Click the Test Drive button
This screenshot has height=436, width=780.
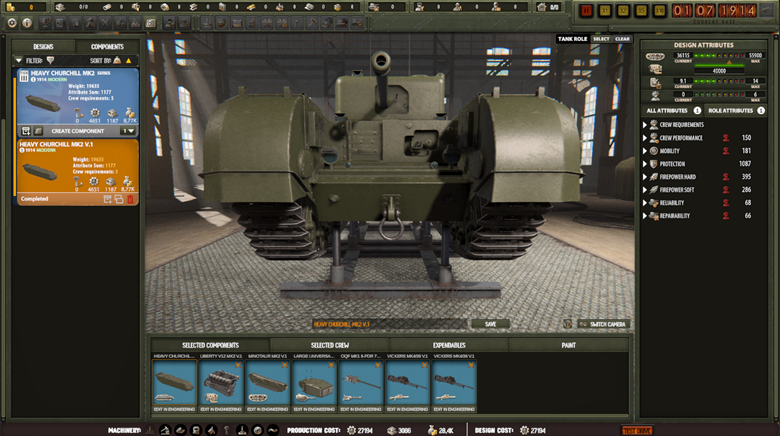click(637, 431)
